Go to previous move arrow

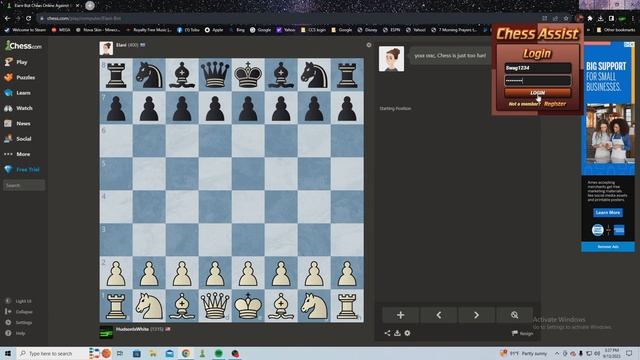click(438, 315)
